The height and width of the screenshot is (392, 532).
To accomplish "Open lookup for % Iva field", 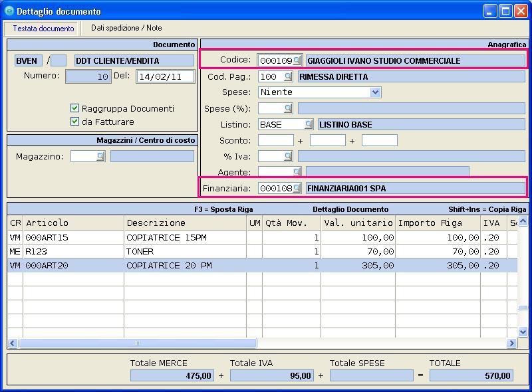I will (x=288, y=156).
